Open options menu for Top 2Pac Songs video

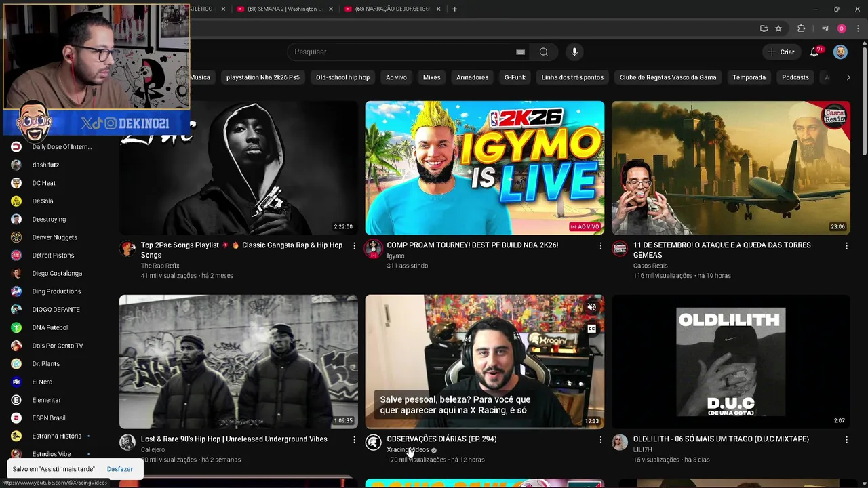[x=354, y=245]
